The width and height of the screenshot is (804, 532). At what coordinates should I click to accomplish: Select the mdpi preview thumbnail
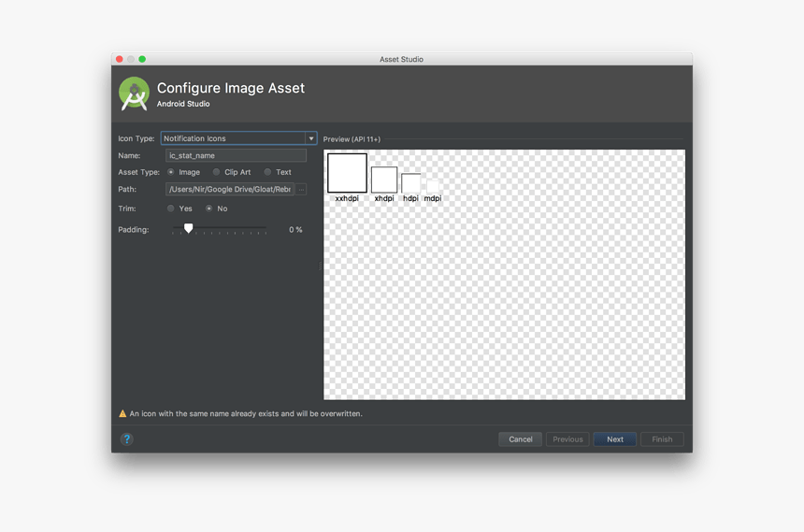tap(433, 187)
